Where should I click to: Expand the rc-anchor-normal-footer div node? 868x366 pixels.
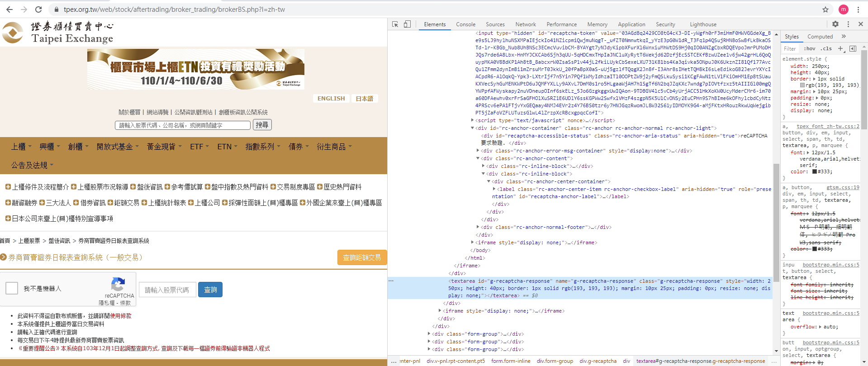tap(478, 227)
